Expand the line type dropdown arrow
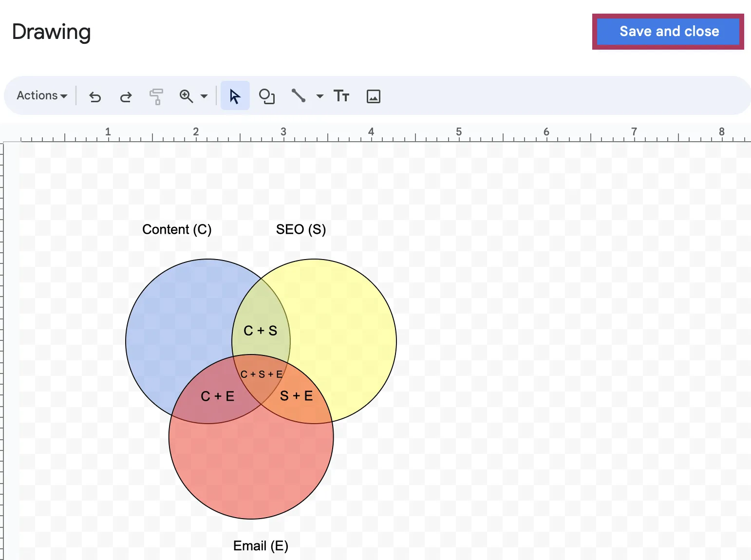Image resolution: width=751 pixels, height=560 pixels. point(320,96)
